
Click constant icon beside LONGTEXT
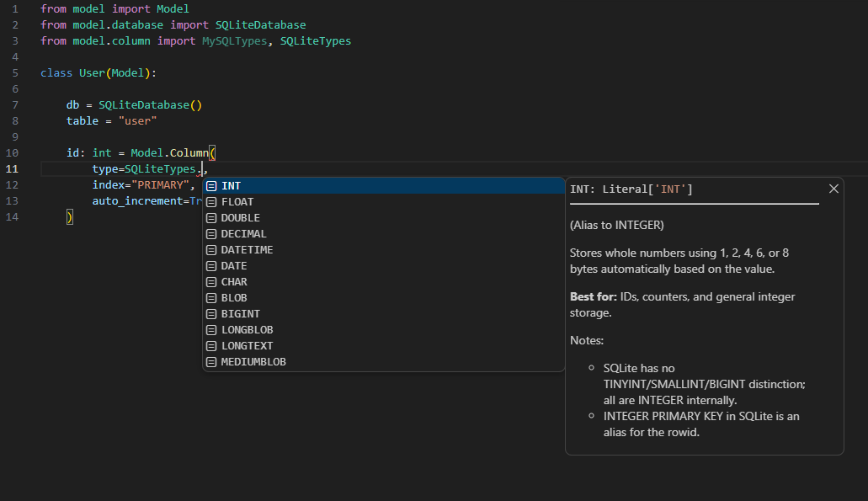click(211, 347)
